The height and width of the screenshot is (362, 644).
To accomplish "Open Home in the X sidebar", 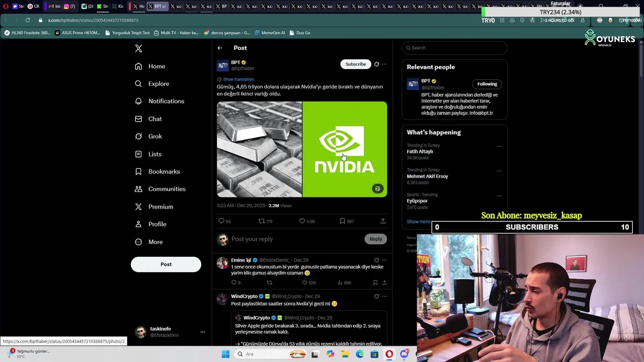I will coord(150,66).
